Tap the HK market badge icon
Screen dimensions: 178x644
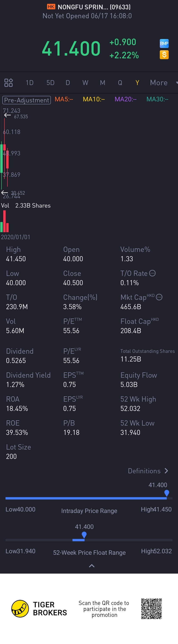(x=51, y=7)
